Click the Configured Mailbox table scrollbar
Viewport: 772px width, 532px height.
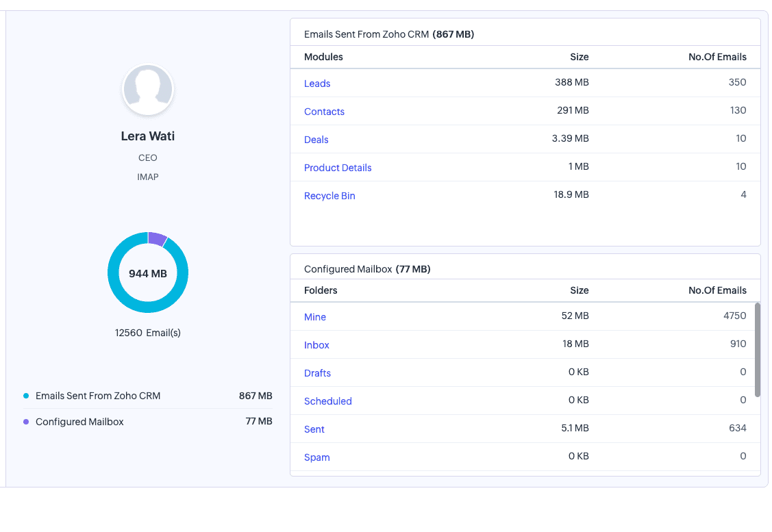point(757,349)
